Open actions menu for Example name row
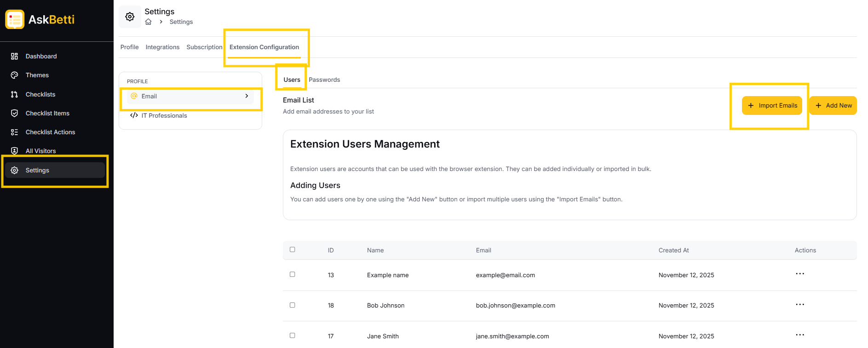This screenshot has width=868, height=348. pos(800,274)
